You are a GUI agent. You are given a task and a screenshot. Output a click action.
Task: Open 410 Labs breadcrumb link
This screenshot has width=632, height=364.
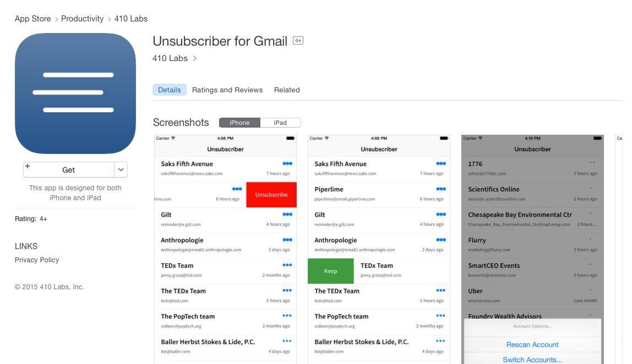pos(130,19)
